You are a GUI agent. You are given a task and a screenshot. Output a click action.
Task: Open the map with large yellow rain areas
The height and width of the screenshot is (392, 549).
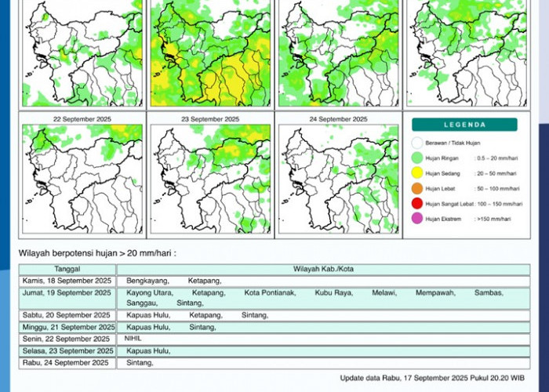pos(210,53)
